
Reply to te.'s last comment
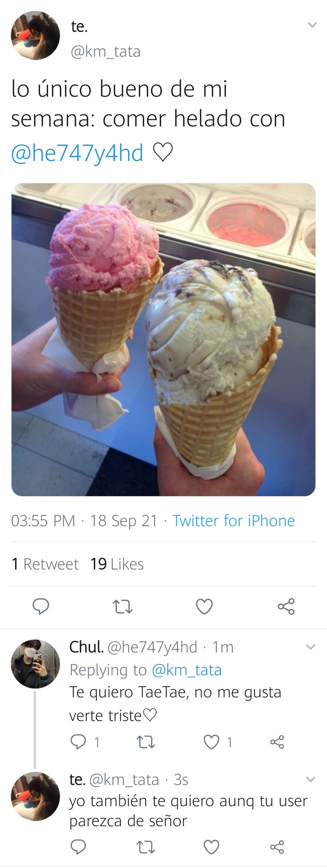tap(78, 846)
